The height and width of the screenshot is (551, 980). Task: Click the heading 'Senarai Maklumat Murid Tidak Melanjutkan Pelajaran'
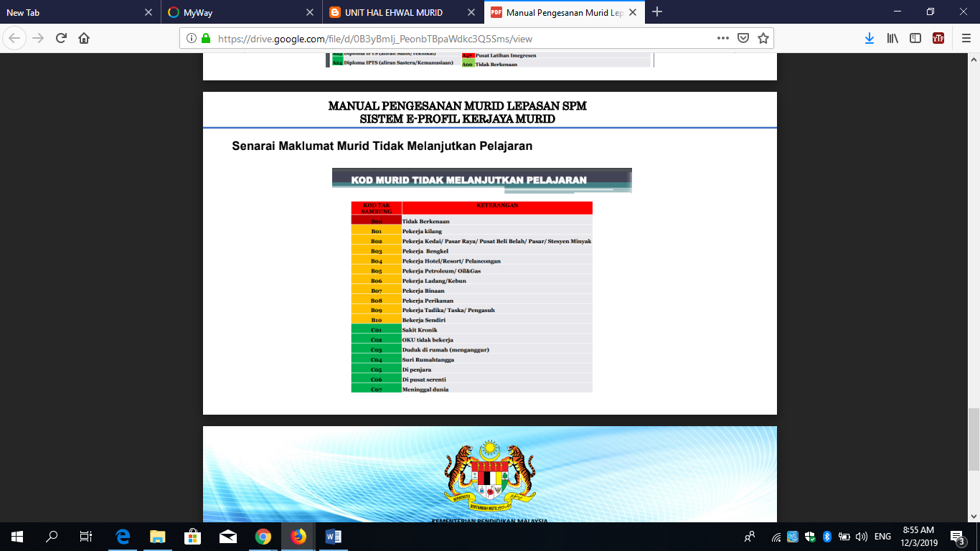[382, 146]
